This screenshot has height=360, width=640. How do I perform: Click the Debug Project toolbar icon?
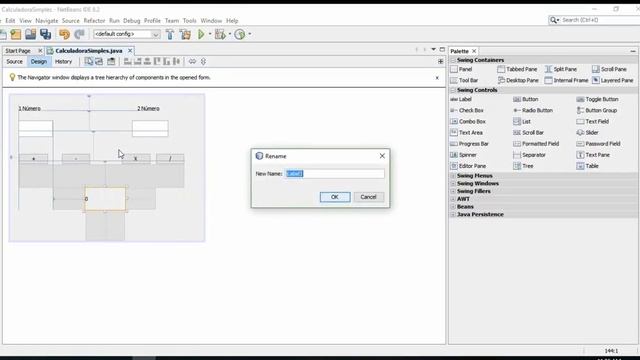click(220, 34)
